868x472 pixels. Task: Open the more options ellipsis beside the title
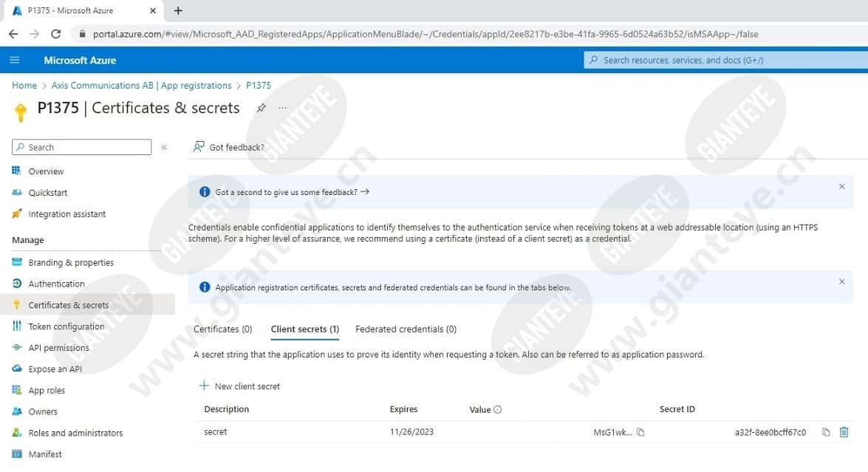point(283,108)
